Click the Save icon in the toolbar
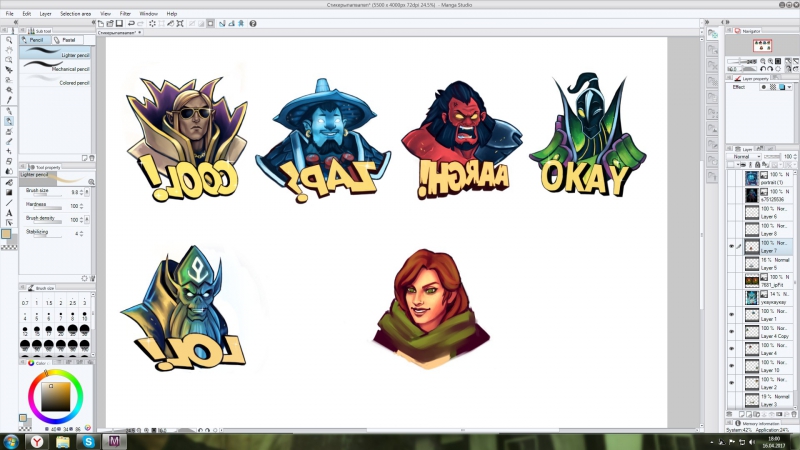Viewport: 800px width, 450px height. click(x=119, y=23)
